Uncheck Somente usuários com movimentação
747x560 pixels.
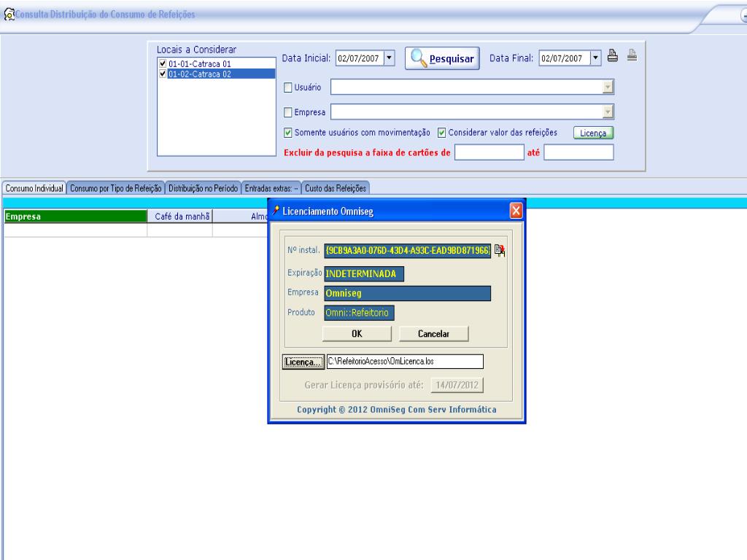[x=287, y=133]
